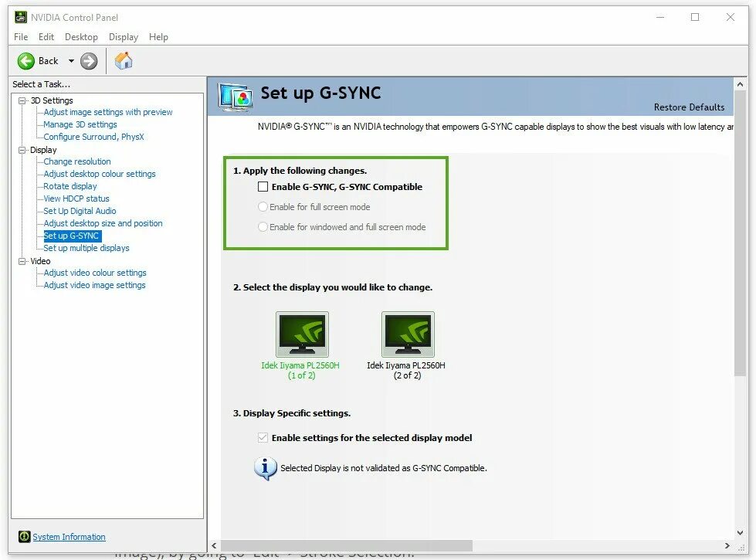Tick Enable G-SYNC, G-SYNC Compatible checkbox
The image size is (756, 560).
pyautogui.click(x=263, y=187)
